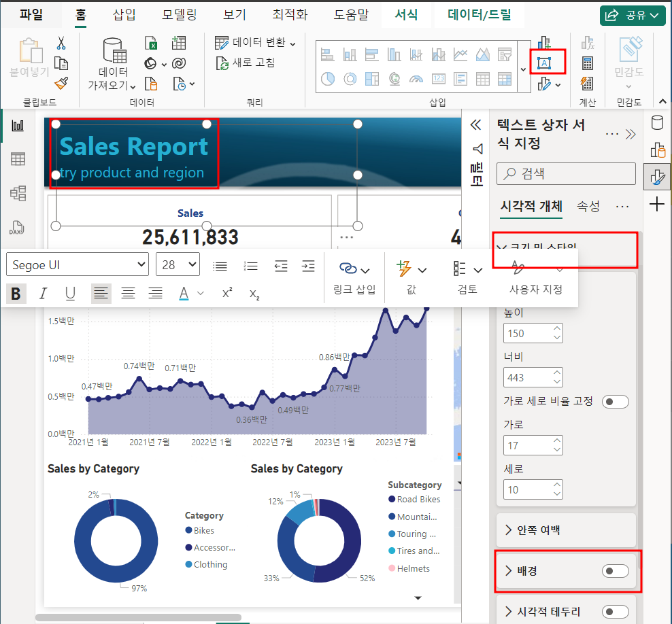Screen dimensions: 672x624
Task: Open Model view in left sidebar
Action: tap(18, 193)
